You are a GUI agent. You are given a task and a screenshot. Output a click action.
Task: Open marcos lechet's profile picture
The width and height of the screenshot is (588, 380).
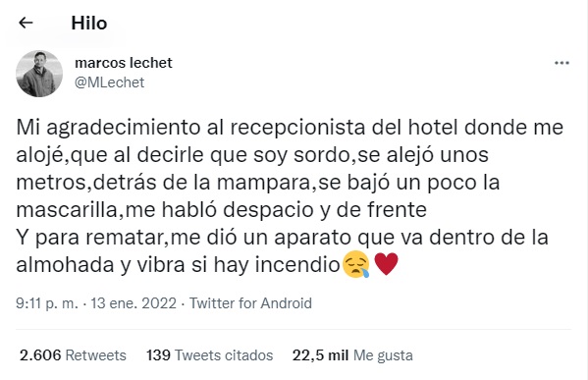(39, 74)
